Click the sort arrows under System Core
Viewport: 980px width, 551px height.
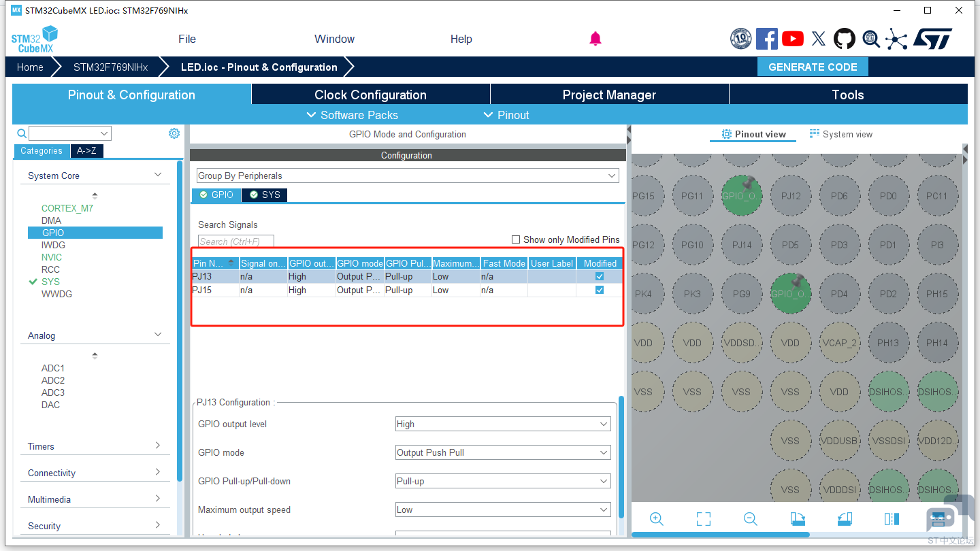click(95, 196)
